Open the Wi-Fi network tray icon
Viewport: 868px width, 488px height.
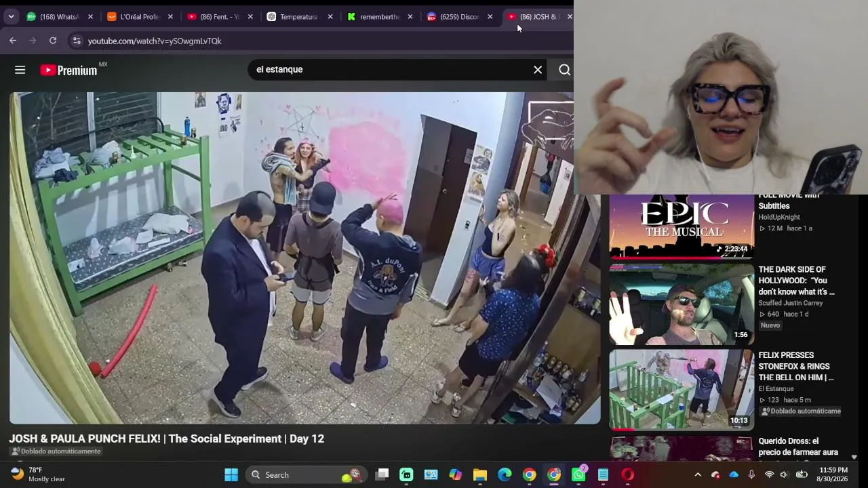[769, 474]
